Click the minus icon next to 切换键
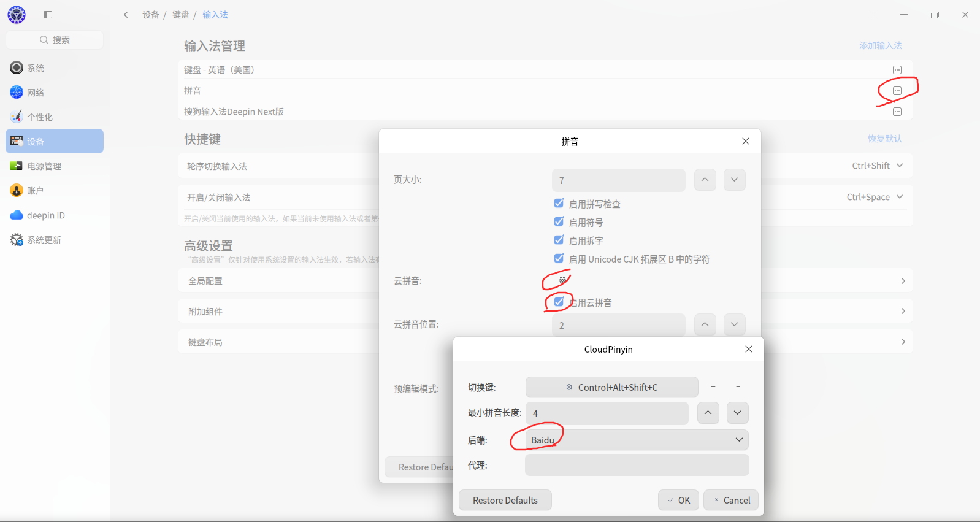 (713, 387)
